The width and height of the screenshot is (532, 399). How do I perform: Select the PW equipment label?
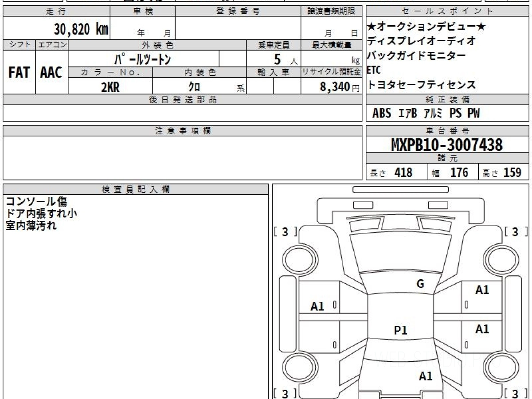pyautogui.click(x=473, y=113)
